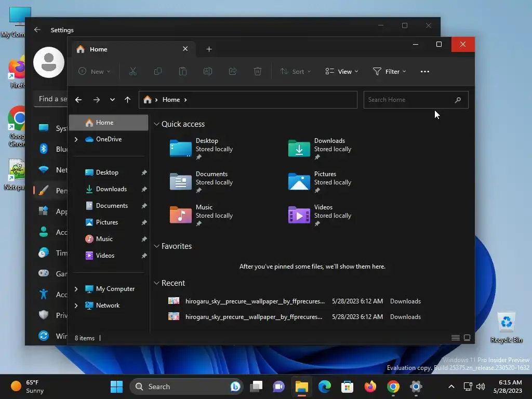Click taskbar Search box
532x399 pixels.
(x=186, y=387)
